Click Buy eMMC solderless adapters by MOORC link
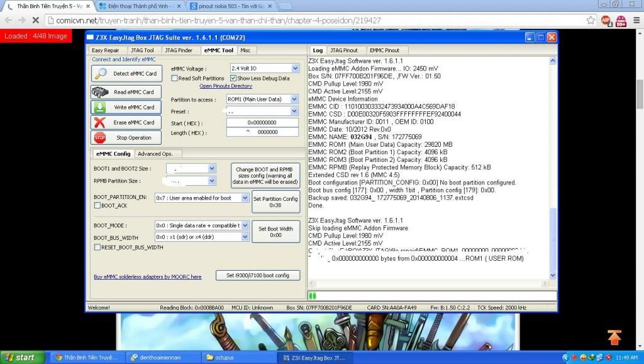The image size is (644, 364). coord(147,277)
